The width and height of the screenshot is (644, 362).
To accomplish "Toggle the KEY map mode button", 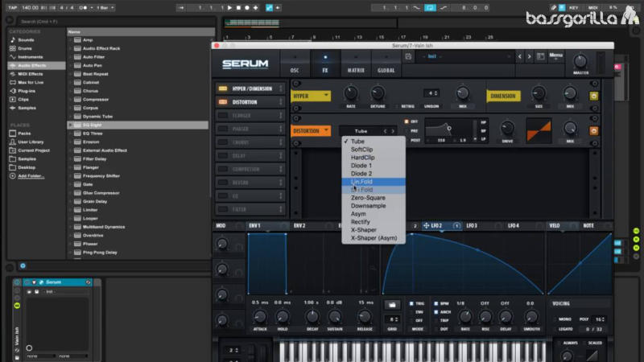I will click(x=574, y=8).
